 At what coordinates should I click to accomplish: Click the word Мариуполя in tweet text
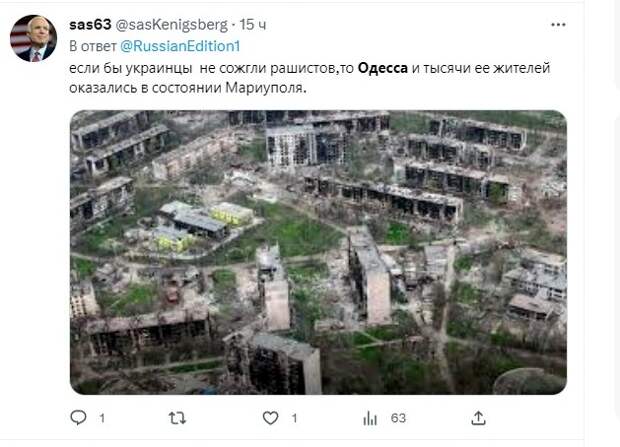[x=266, y=87]
